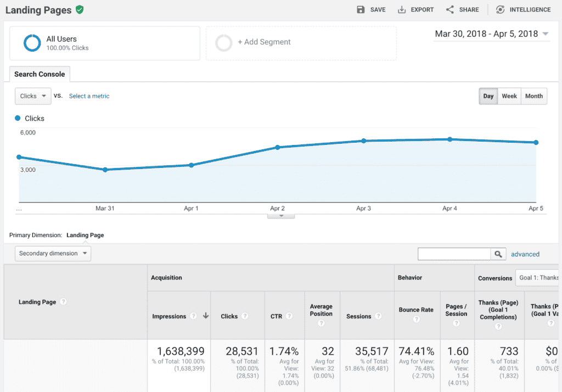
Task: Click the Apr 2 data point on chart
Action: (277, 147)
